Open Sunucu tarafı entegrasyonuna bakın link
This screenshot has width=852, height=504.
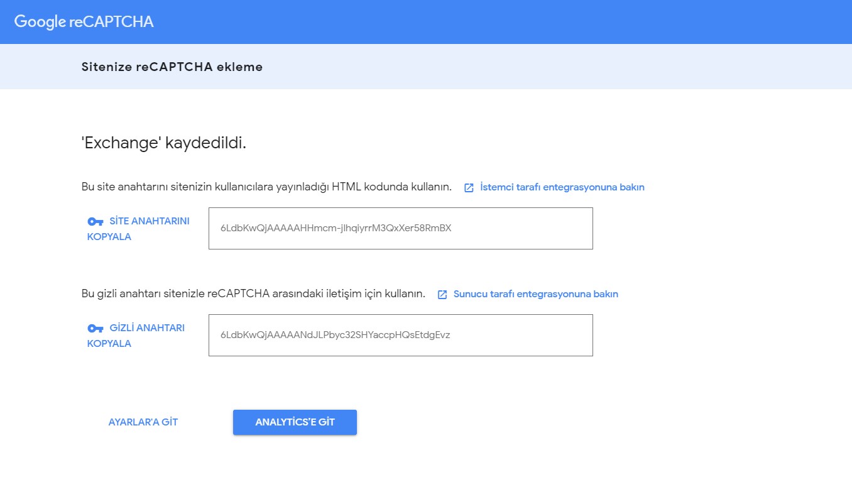535,294
